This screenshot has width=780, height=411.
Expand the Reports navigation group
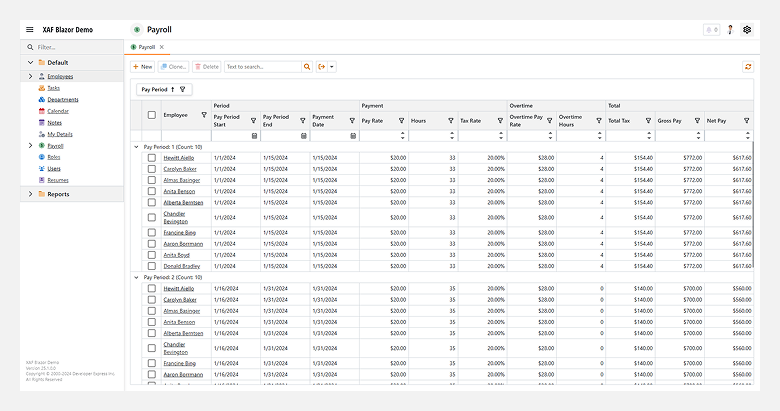(30, 194)
